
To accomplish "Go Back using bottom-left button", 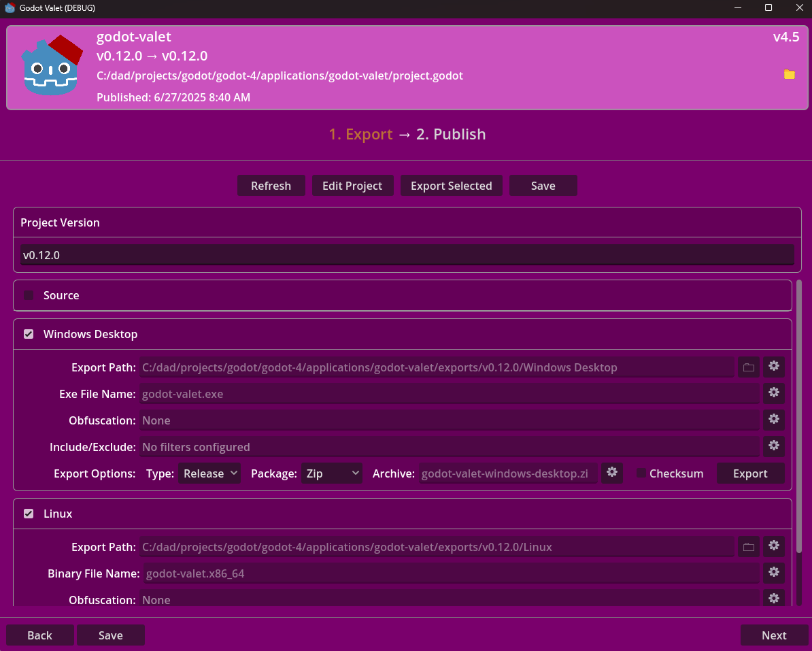I will click(40, 635).
